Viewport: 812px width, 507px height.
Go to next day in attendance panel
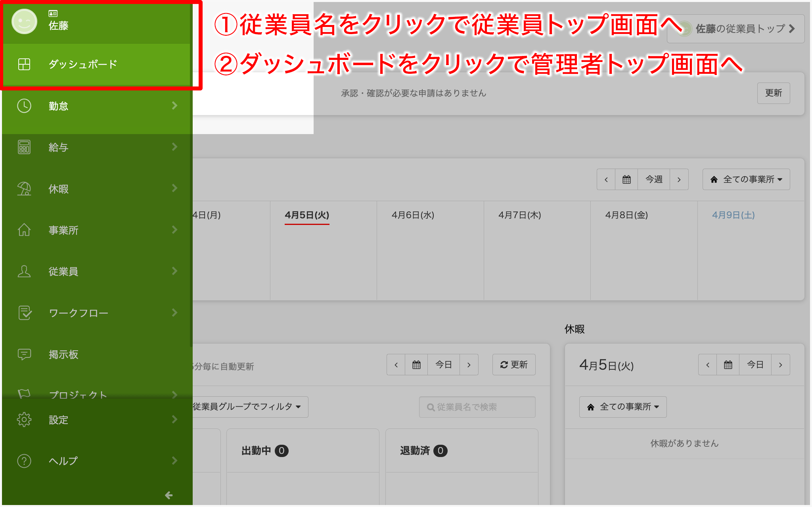(469, 365)
